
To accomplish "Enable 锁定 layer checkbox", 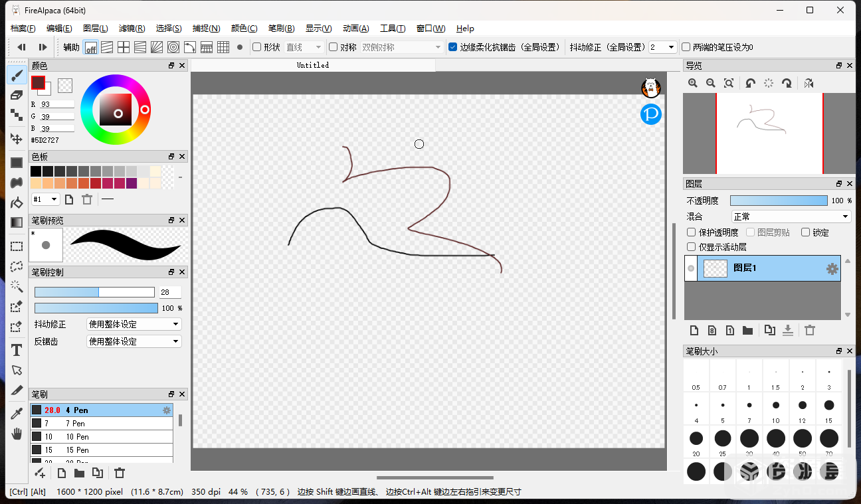I will [805, 232].
